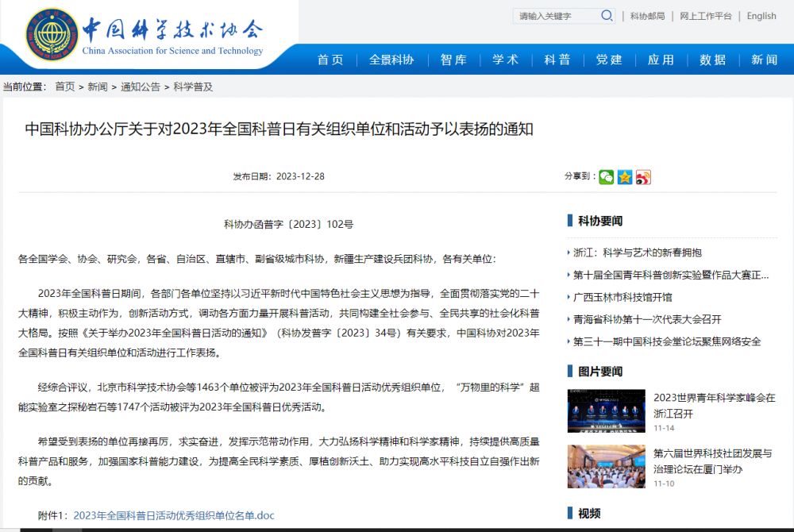Share the article via Weibo icon
The height and width of the screenshot is (532, 794).
pyautogui.click(x=643, y=177)
